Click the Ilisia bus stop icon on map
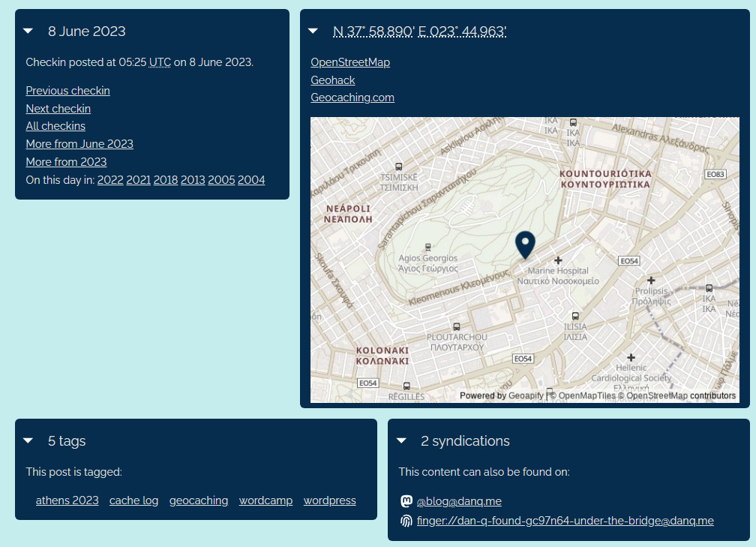Screen dimensions: 756x547 (x=575, y=316)
